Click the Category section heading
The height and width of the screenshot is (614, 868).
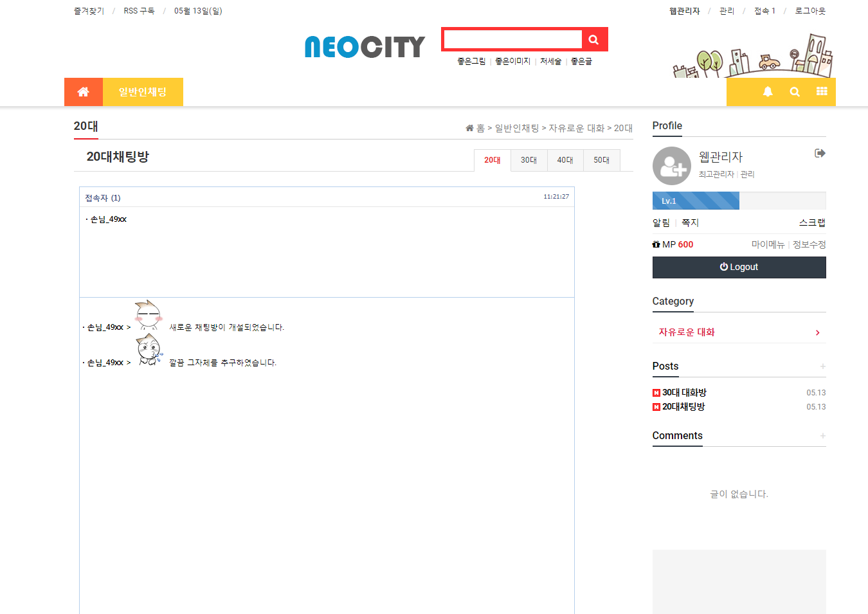(x=673, y=301)
